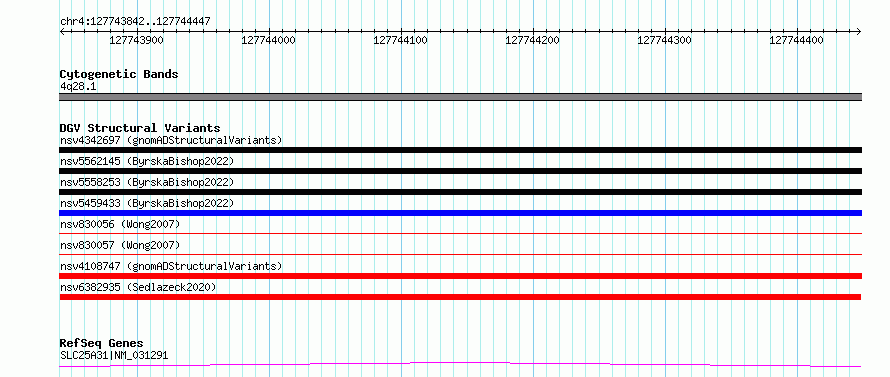The width and height of the screenshot is (890, 377).
Task: Click the right arrow end of the ruler
Action: pyautogui.click(x=859, y=31)
